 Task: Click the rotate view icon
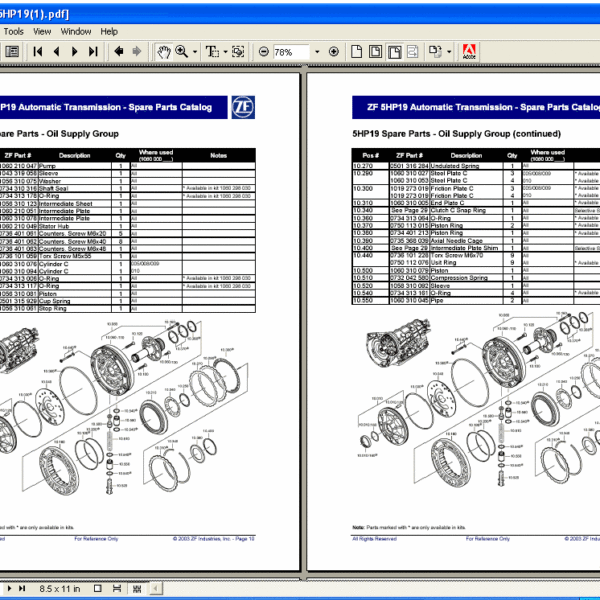(x=435, y=51)
